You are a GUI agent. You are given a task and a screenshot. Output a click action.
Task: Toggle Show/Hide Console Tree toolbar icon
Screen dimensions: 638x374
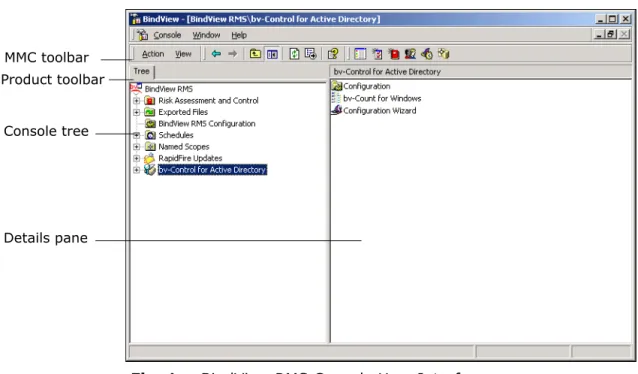(272, 54)
